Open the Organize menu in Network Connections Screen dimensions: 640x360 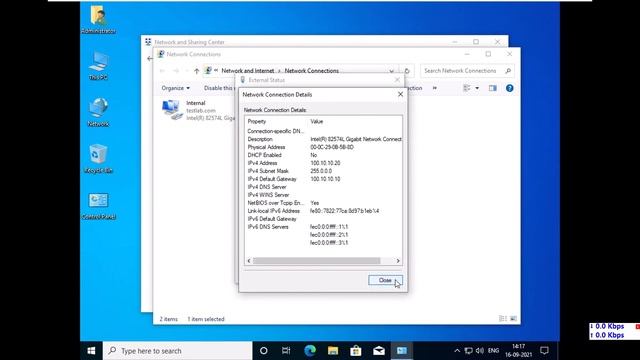176,88
